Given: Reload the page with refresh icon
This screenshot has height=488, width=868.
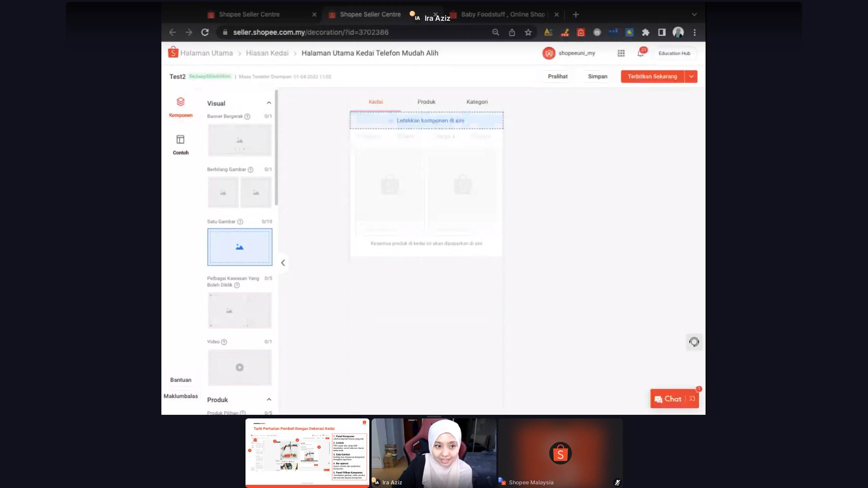Looking at the screenshot, I should (x=205, y=33).
